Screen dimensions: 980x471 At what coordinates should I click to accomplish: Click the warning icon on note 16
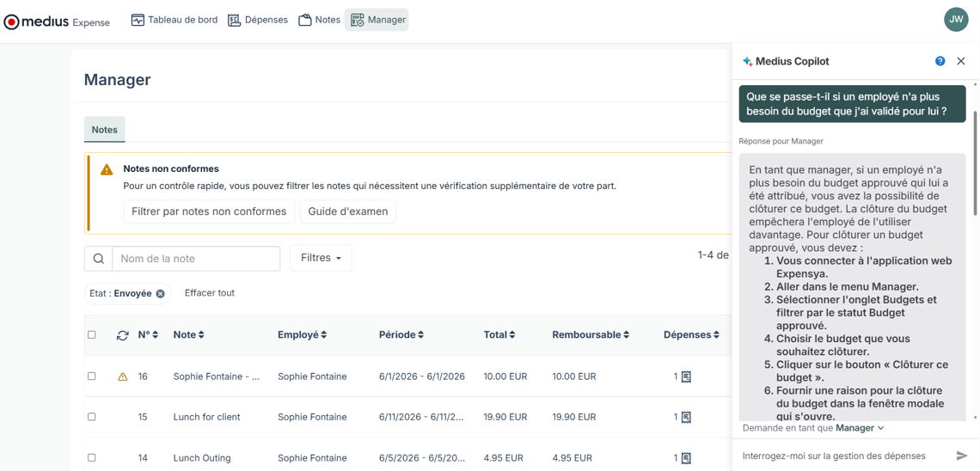[x=122, y=376]
